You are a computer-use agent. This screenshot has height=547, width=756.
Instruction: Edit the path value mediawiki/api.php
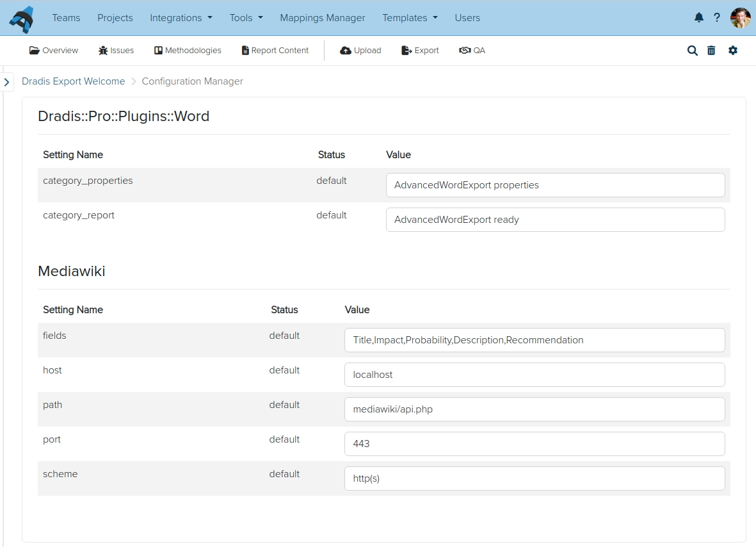point(535,409)
